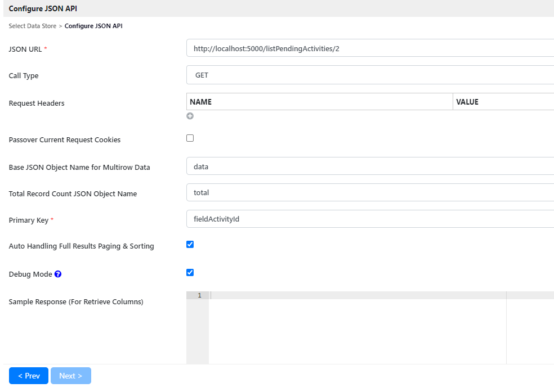Disable the Debug Mode checkbox

(190, 272)
